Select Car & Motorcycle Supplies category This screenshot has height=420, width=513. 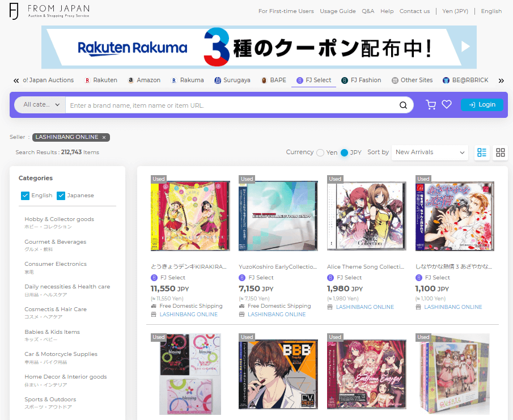pos(61,354)
